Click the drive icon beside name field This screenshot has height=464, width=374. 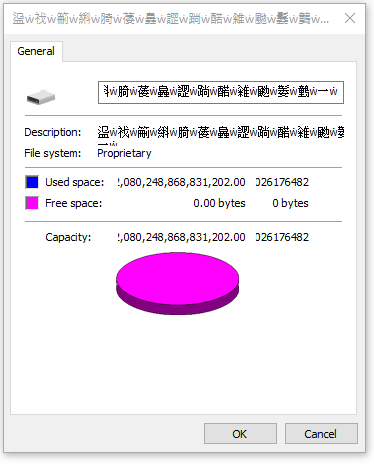(x=41, y=97)
